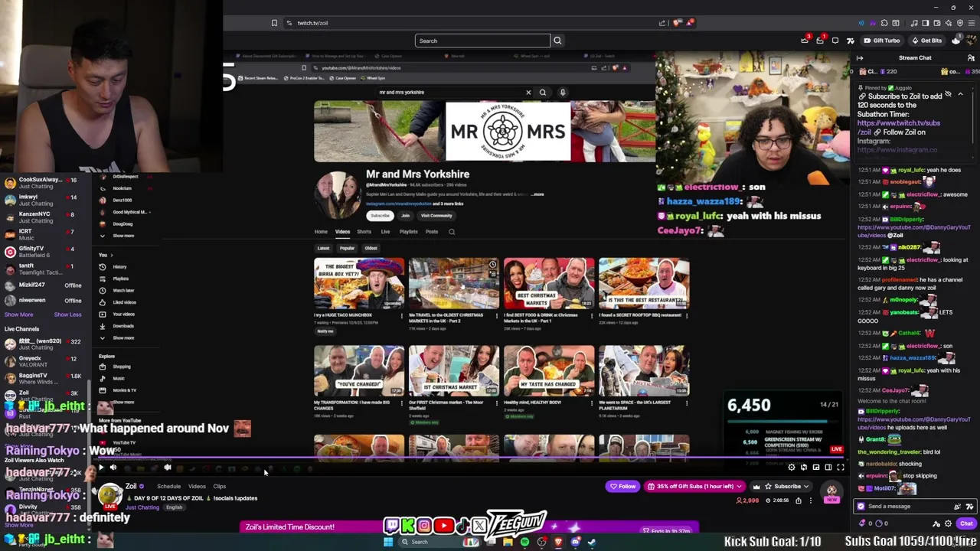Open the player settings gear
Screen dimensions: 980x551
(792, 468)
